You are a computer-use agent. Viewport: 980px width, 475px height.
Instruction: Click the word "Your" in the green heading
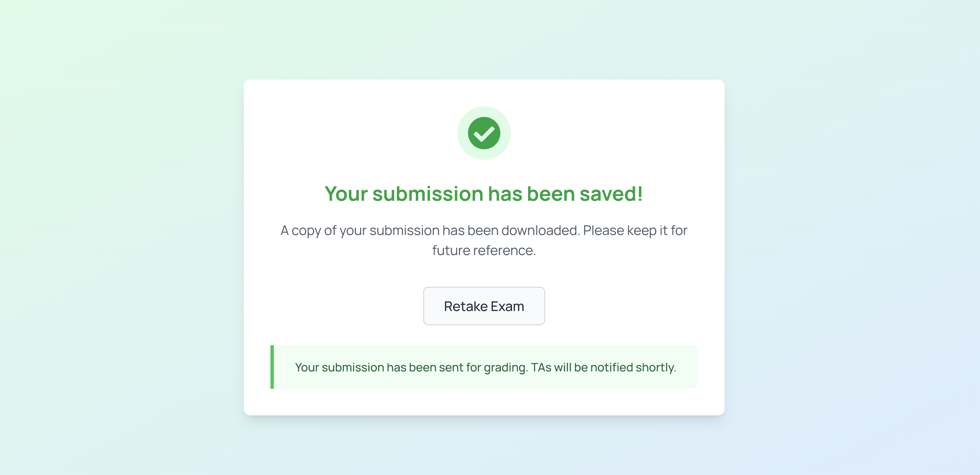click(x=346, y=194)
